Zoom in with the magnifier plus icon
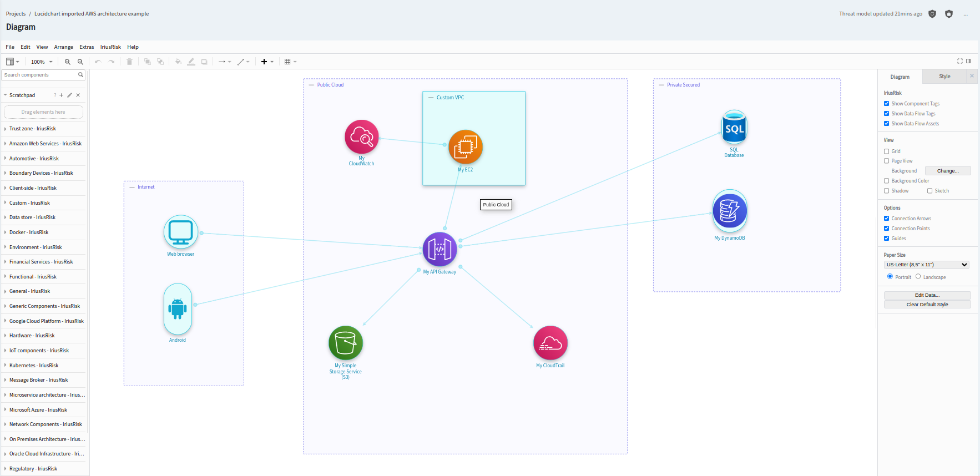Screen dimensions: 980x476 (68, 62)
